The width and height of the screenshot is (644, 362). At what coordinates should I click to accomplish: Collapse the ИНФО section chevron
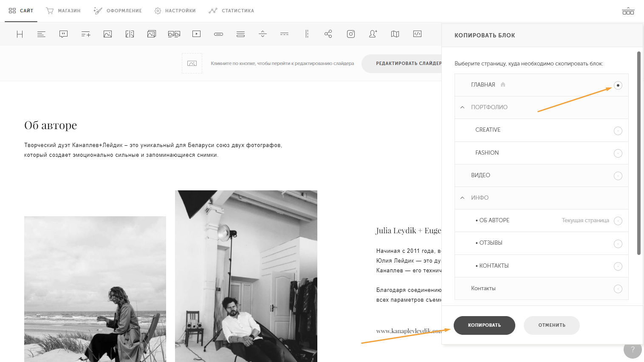click(463, 198)
